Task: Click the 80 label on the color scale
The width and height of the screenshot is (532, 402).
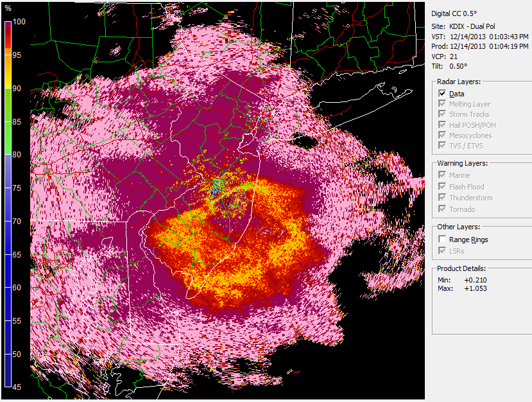Action: (x=17, y=155)
